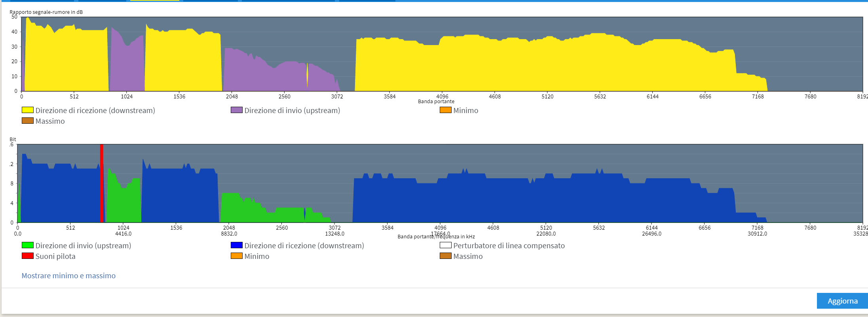The height and width of the screenshot is (317, 868).
Task: Click frequency value 22080.0 under Bit chart
Action: coord(546,234)
